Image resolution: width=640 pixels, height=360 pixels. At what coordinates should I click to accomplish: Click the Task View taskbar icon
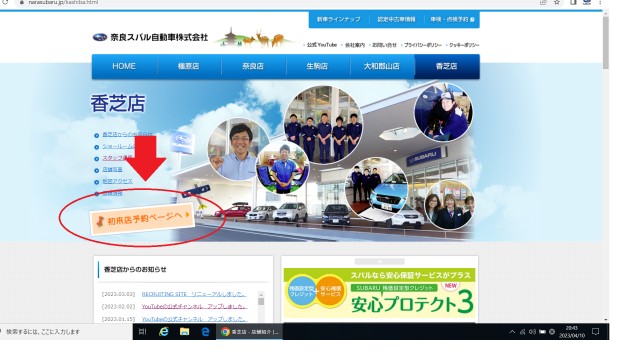(x=142, y=332)
